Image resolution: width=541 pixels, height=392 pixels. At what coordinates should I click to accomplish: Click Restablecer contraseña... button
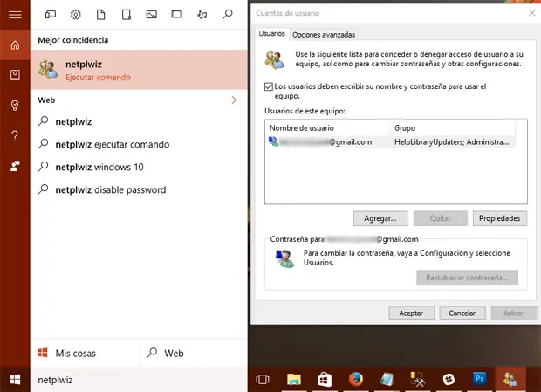(467, 278)
